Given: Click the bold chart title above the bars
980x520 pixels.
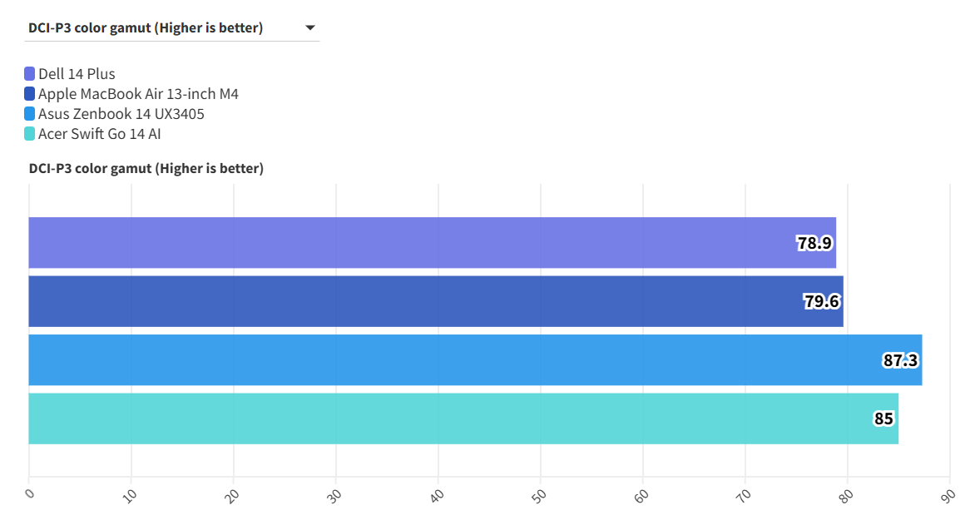Looking at the screenshot, I should [x=146, y=169].
